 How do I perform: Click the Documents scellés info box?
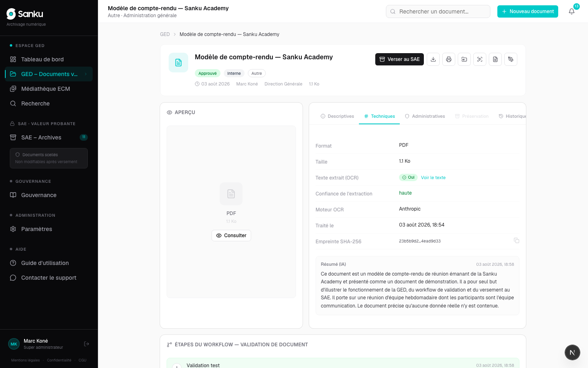(x=49, y=158)
